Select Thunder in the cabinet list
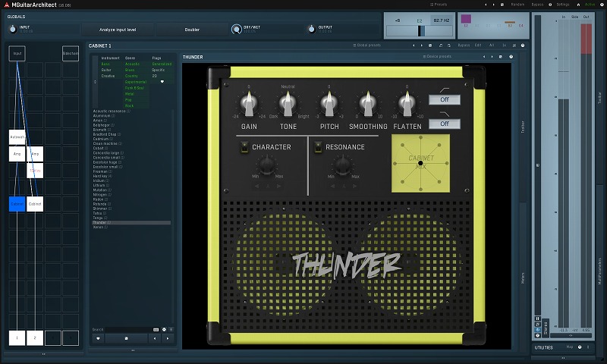 [x=99, y=223]
